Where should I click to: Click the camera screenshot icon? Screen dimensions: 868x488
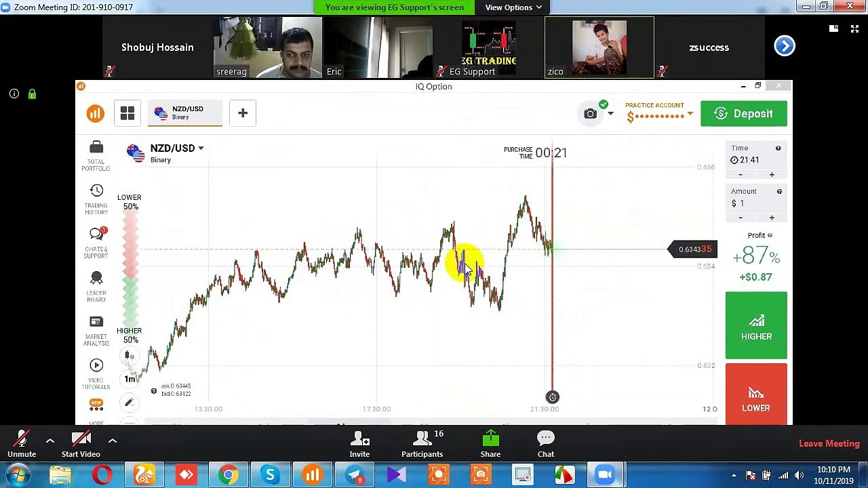[590, 114]
